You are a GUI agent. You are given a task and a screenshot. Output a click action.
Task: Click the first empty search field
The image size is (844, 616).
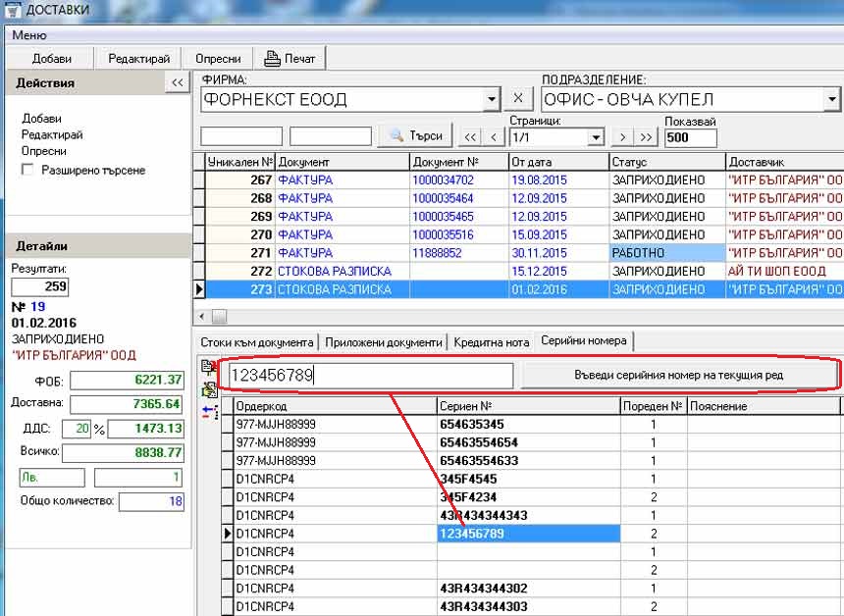(x=241, y=136)
